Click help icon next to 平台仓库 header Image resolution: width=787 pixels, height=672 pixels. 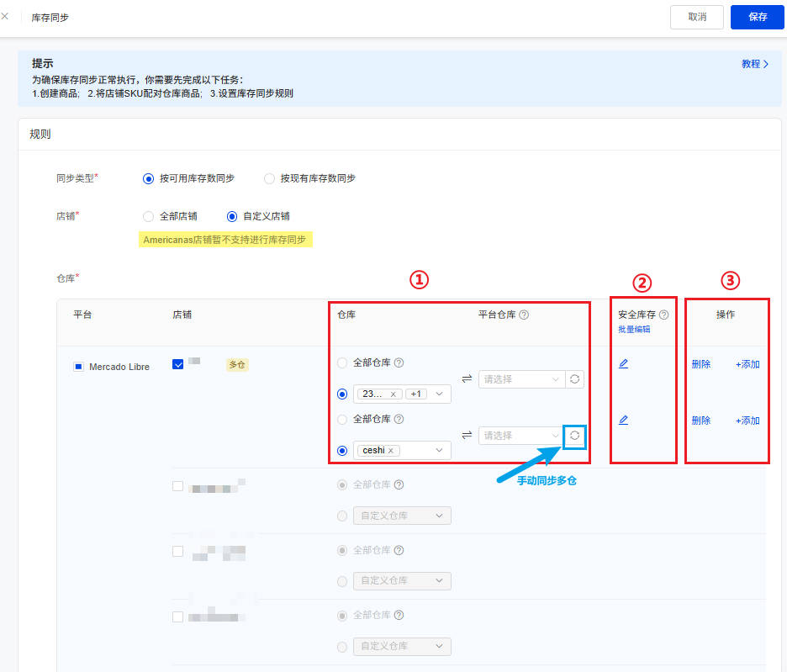click(x=524, y=315)
